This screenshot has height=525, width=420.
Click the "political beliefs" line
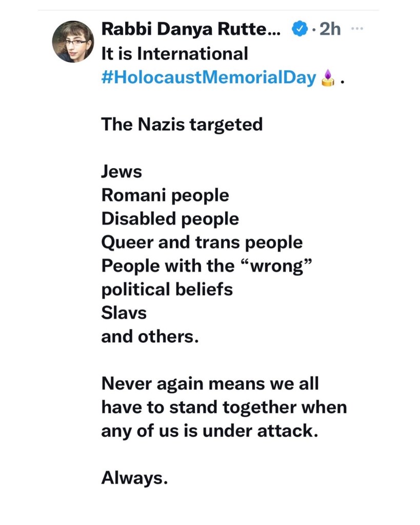tap(167, 289)
